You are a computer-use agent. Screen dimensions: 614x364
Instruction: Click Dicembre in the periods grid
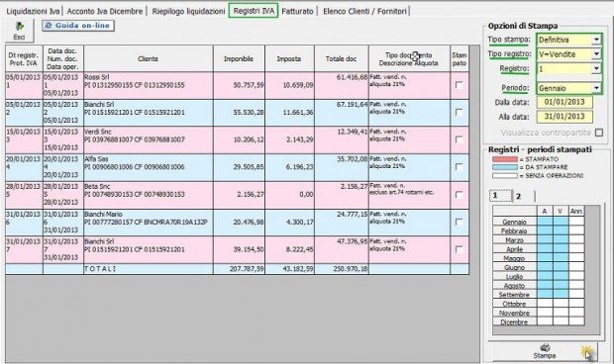[x=514, y=322]
